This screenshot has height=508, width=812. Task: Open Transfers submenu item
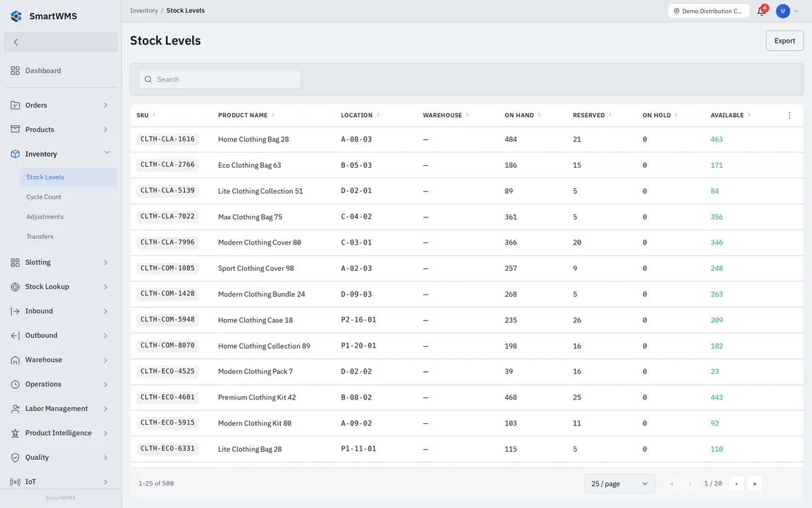[x=68, y=236]
